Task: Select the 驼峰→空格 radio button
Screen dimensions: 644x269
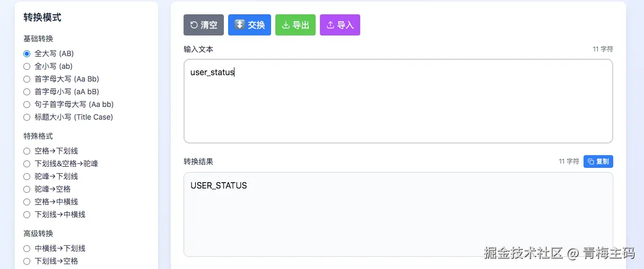Action: [27, 189]
